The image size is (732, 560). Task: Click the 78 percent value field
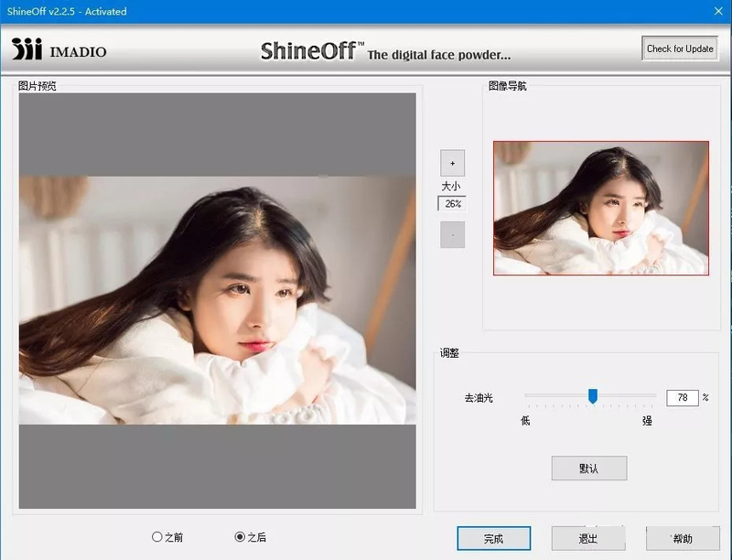click(682, 398)
